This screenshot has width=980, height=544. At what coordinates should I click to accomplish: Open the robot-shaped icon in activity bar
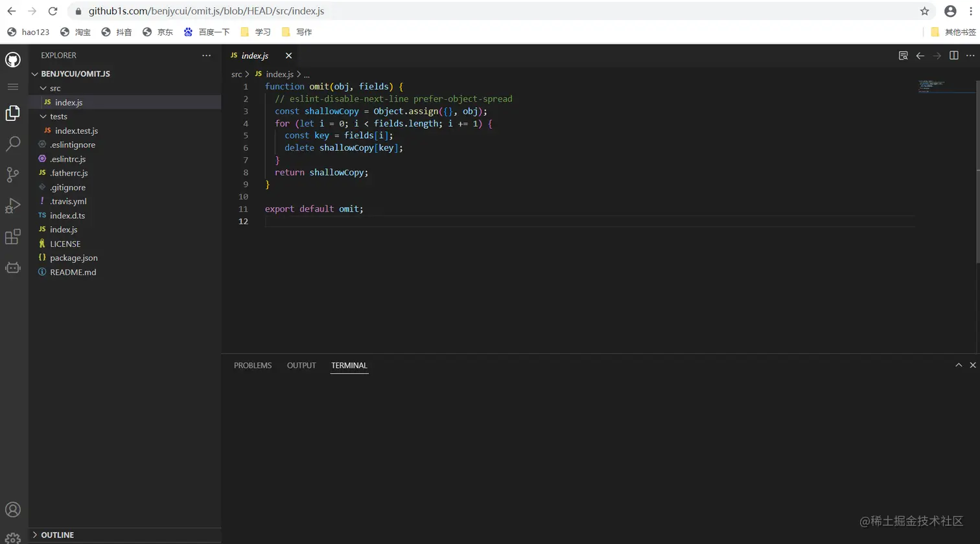(13, 267)
